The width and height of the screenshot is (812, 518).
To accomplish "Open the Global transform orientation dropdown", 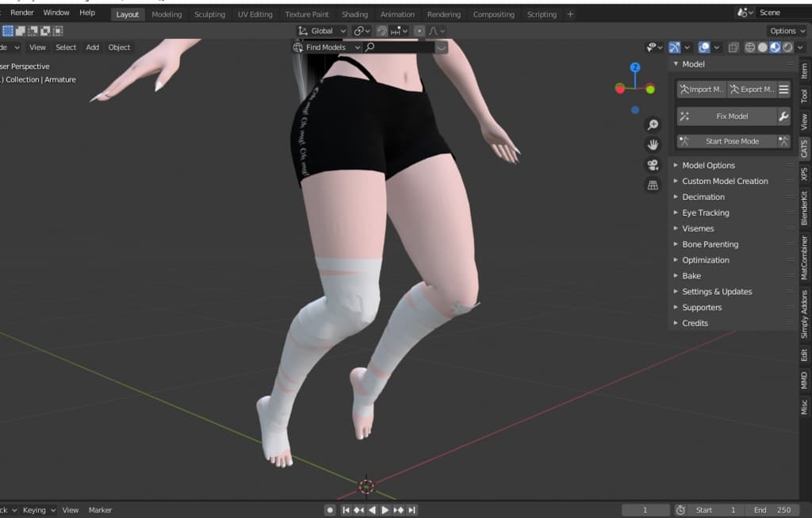I will pyautogui.click(x=322, y=31).
